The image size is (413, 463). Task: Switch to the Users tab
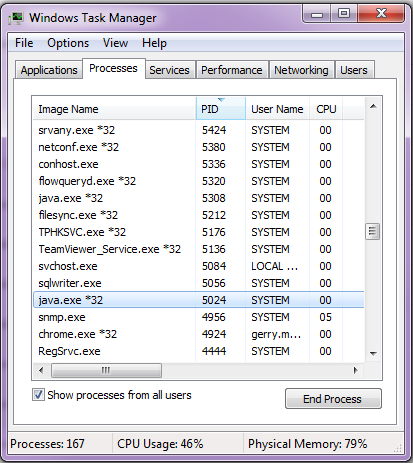[x=354, y=70]
